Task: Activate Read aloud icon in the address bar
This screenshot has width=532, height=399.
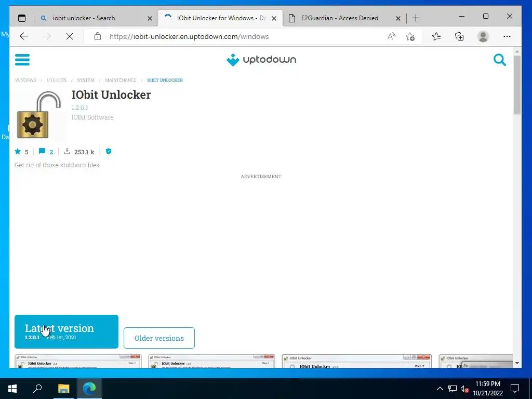Action: [x=391, y=36]
